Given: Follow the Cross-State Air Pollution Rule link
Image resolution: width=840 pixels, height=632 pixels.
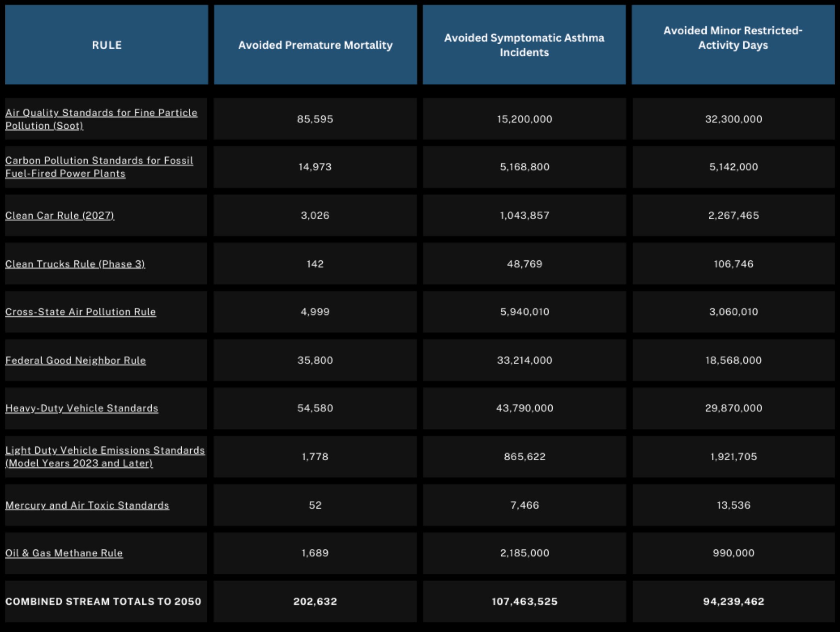Looking at the screenshot, I should pos(80,312).
